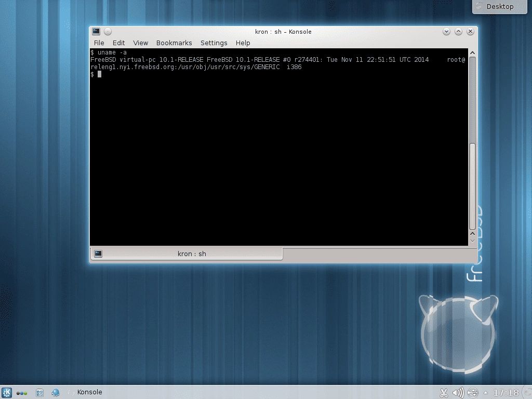Launch the file manager from the panel
The height and width of the screenshot is (399, 532).
coord(39,393)
